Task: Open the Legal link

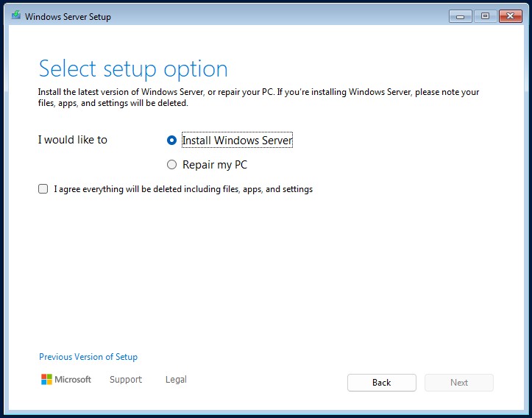Action: coord(176,379)
